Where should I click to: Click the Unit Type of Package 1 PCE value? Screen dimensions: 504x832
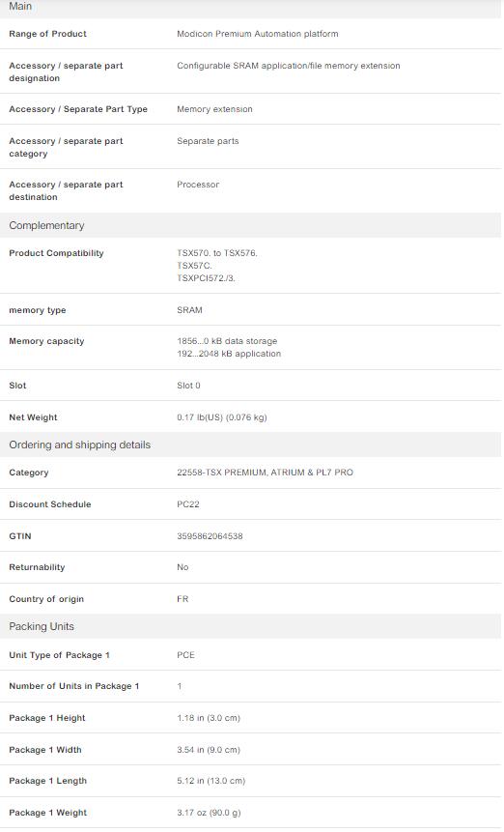(x=186, y=655)
